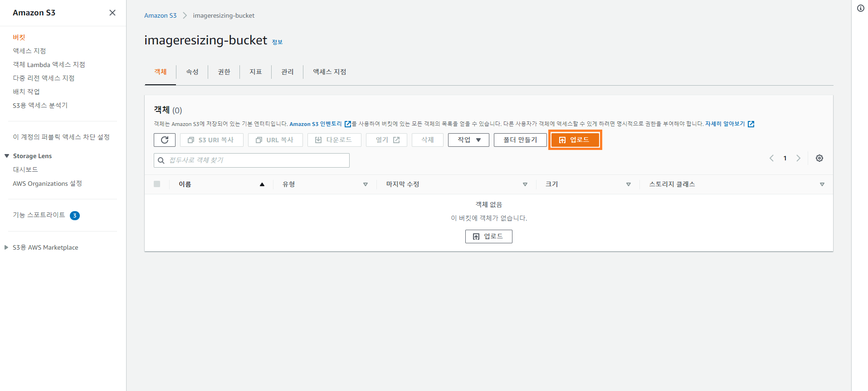Open 배치 작업 in sidebar

(26, 92)
